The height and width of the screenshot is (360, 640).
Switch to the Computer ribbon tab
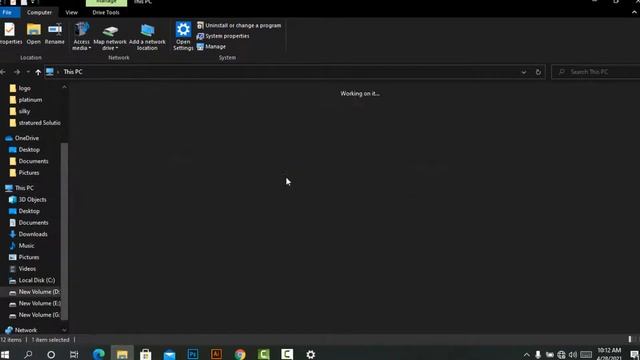coord(39,13)
